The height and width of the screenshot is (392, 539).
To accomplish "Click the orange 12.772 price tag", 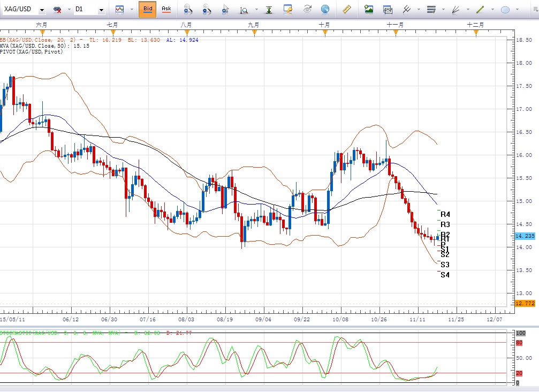I will tap(525, 303).
